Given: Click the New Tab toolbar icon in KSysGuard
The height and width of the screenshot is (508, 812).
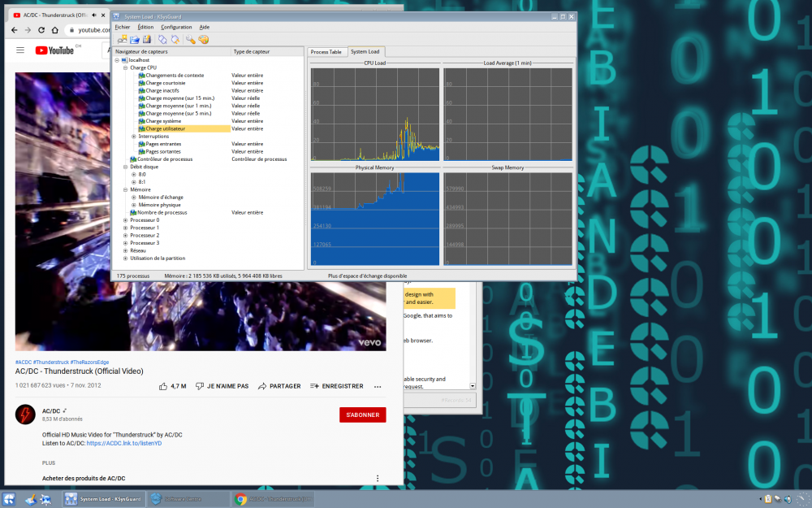Looking at the screenshot, I should [x=123, y=39].
